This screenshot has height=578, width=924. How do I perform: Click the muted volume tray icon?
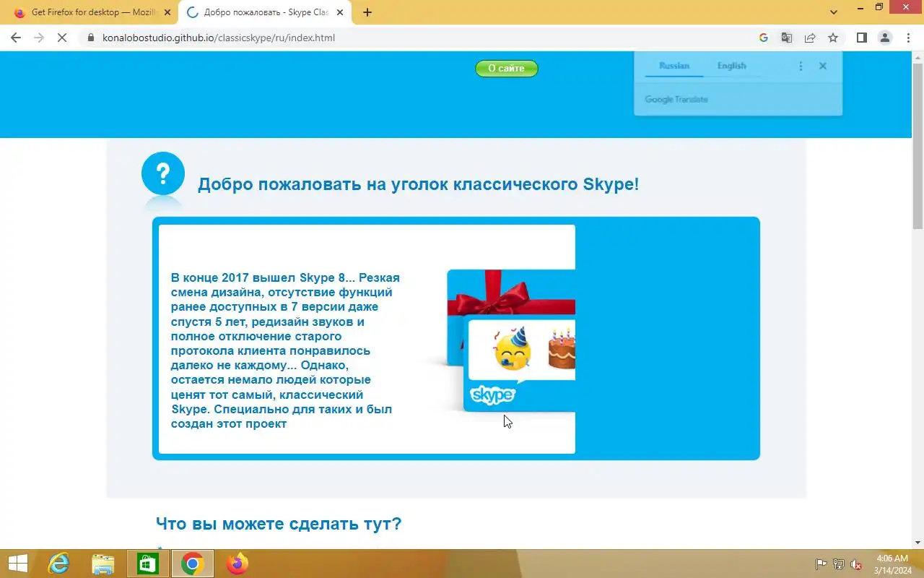coord(856,564)
